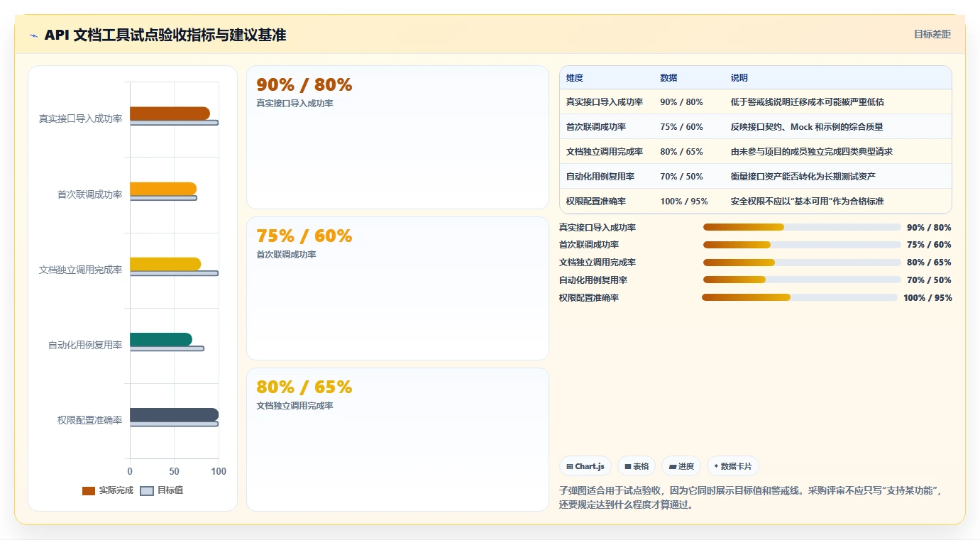This screenshot has width=980, height=540.
Task: Click the 自动化用例复用率 cell in the table
Action: pyautogui.click(x=600, y=177)
